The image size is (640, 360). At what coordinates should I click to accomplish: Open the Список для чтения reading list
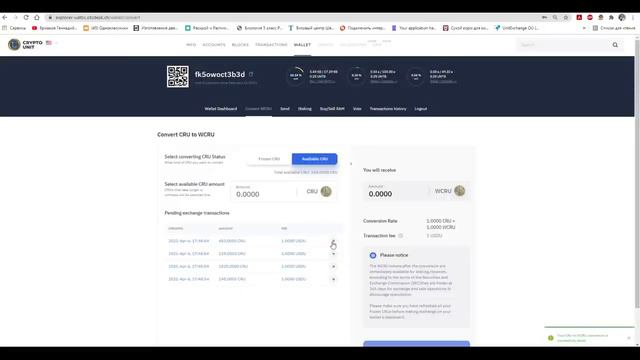pyautogui.click(x=614, y=28)
